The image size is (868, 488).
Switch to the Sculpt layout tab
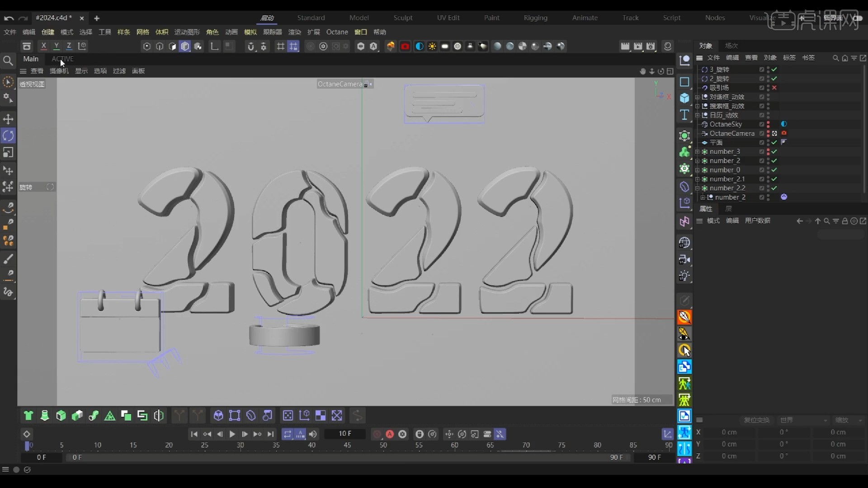coord(403,18)
